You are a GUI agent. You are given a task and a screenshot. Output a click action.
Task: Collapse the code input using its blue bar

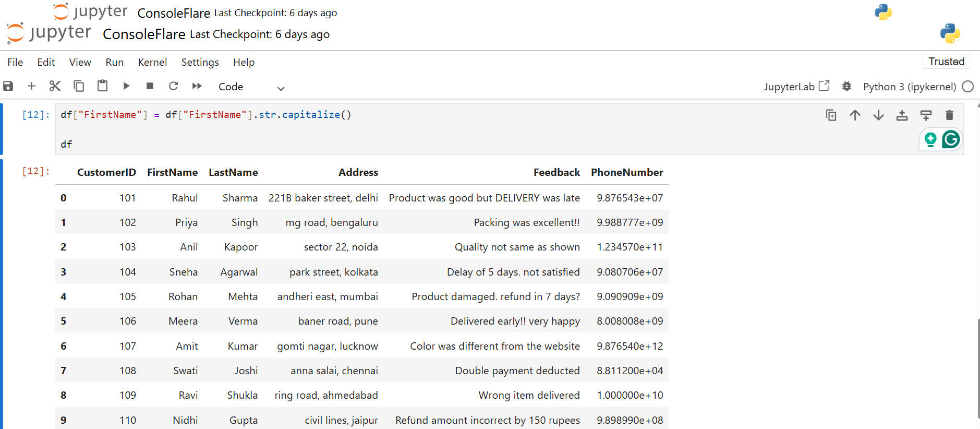coord(2,129)
